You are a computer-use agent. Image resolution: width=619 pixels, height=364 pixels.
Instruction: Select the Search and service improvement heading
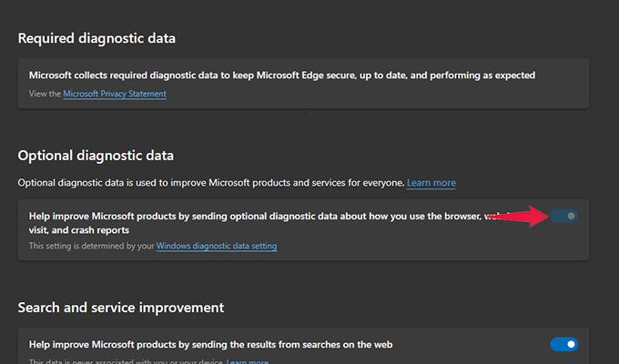(x=121, y=308)
